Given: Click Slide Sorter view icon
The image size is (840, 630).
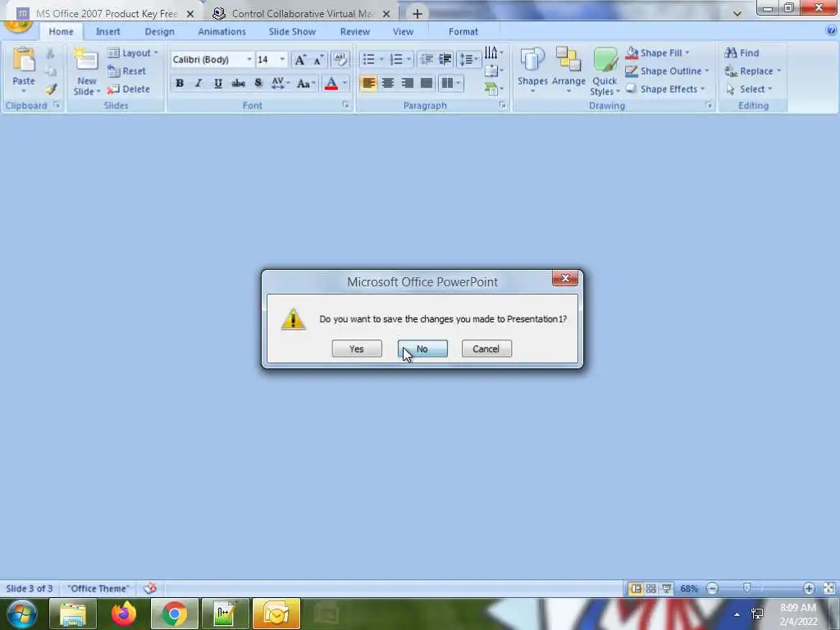Looking at the screenshot, I should 651,589.
